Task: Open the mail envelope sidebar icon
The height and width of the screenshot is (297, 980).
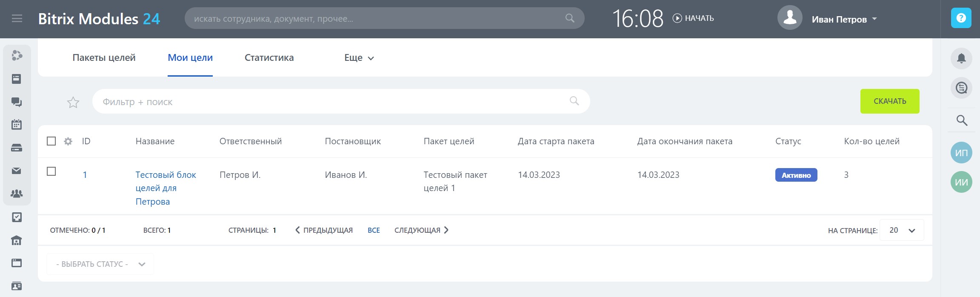Action: pos(17,171)
